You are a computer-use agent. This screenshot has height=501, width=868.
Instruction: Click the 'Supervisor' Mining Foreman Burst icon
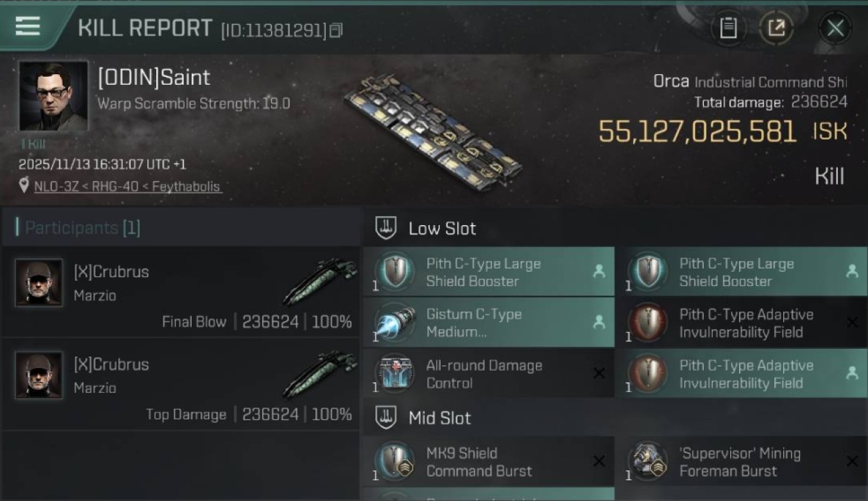(x=648, y=462)
